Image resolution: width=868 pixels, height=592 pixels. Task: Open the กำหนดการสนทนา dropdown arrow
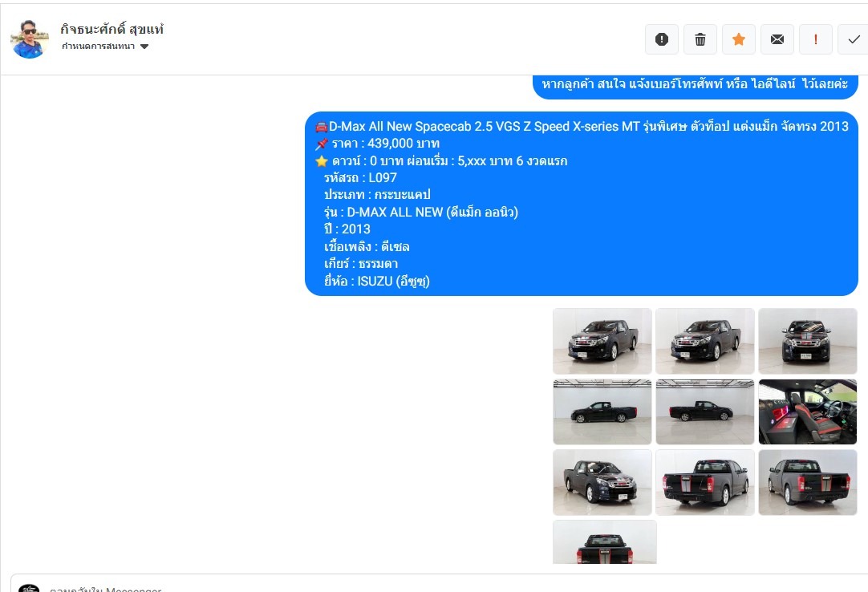tap(144, 47)
